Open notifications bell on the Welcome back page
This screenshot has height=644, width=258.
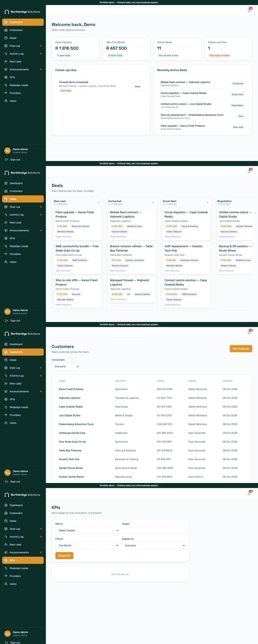click(249, 10)
